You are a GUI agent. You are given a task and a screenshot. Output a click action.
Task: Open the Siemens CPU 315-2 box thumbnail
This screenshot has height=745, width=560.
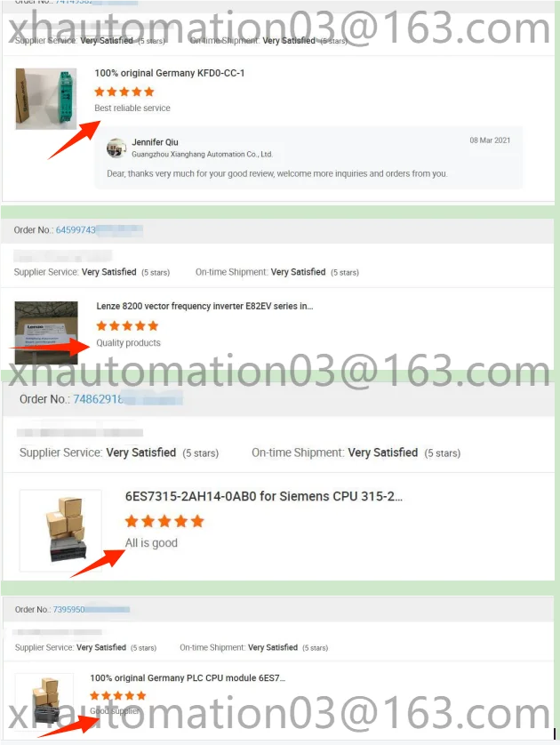point(60,530)
